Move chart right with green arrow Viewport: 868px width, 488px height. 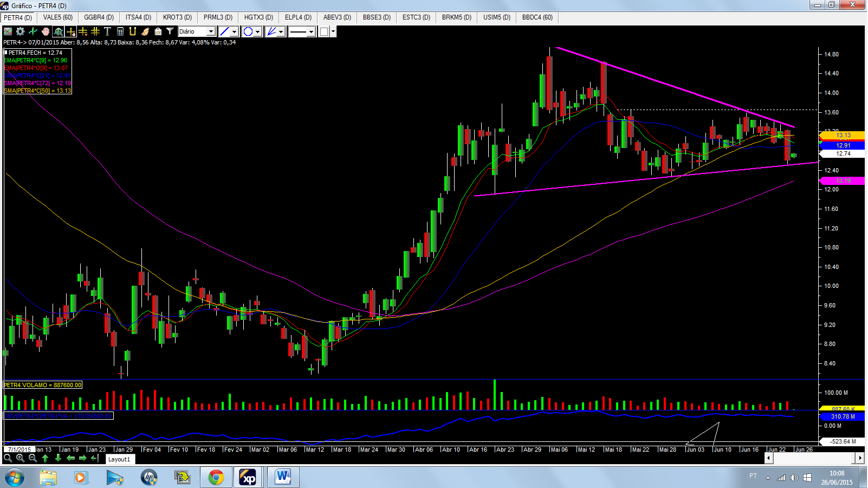[83, 458]
